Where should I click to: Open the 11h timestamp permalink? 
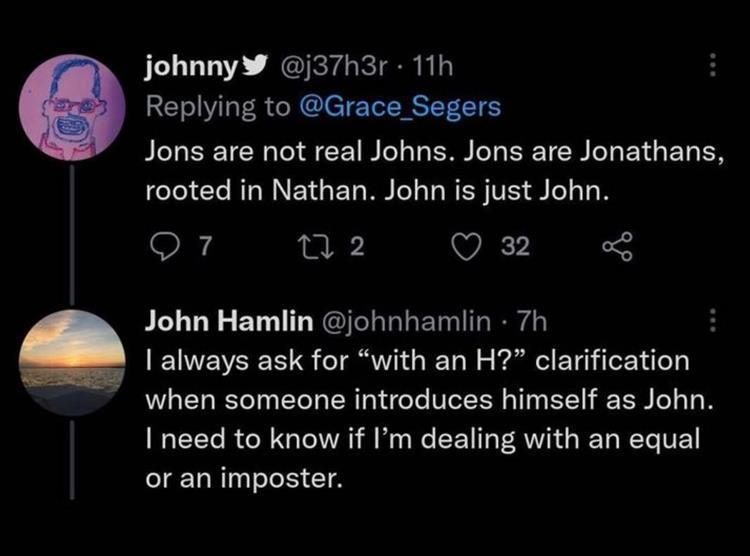(436, 66)
